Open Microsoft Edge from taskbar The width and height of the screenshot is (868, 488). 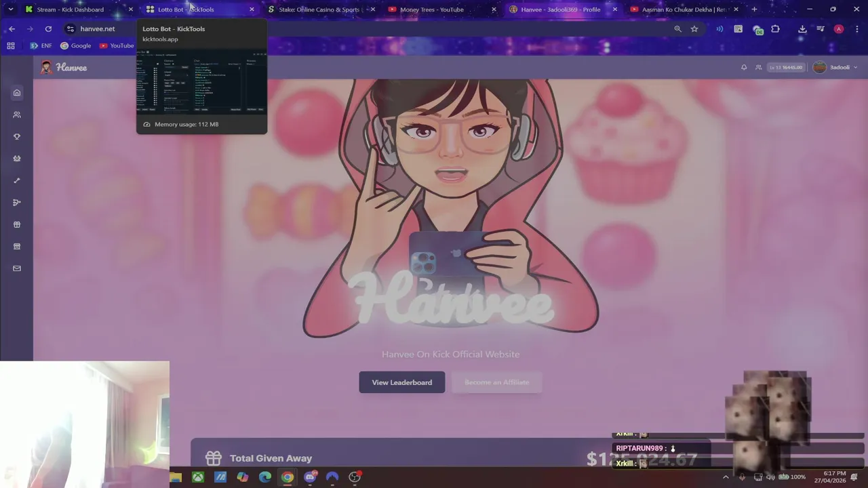265,477
